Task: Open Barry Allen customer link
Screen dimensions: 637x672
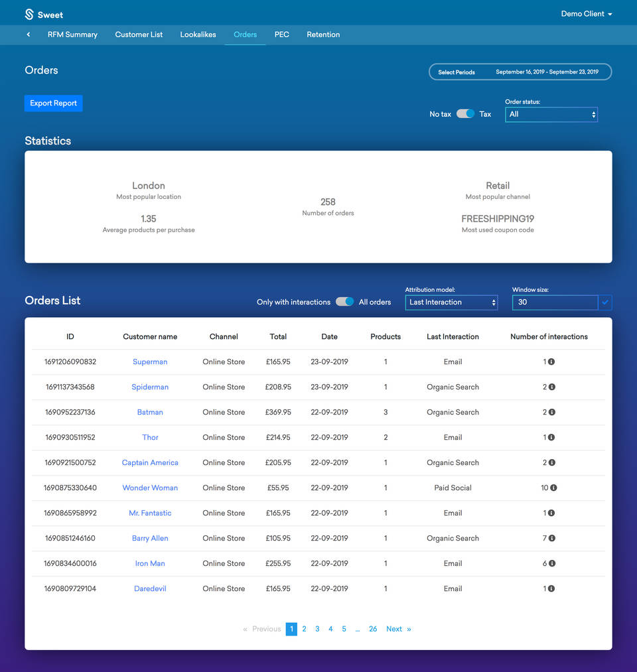Action: 150,538
